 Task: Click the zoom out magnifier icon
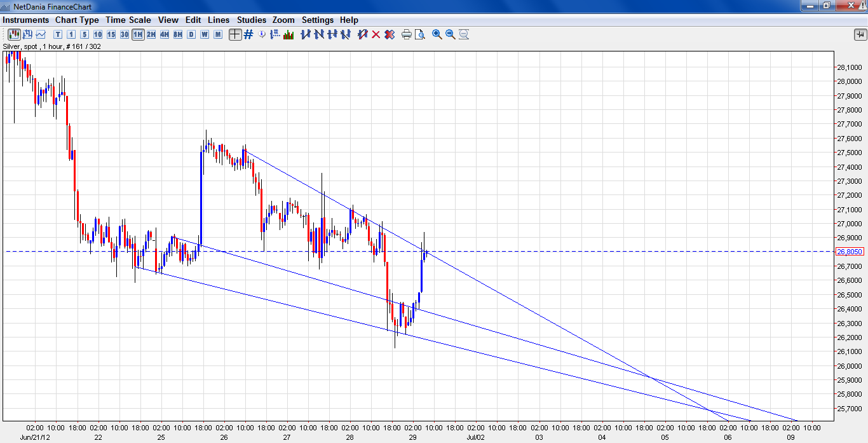pyautogui.click(x=451, y=34)
